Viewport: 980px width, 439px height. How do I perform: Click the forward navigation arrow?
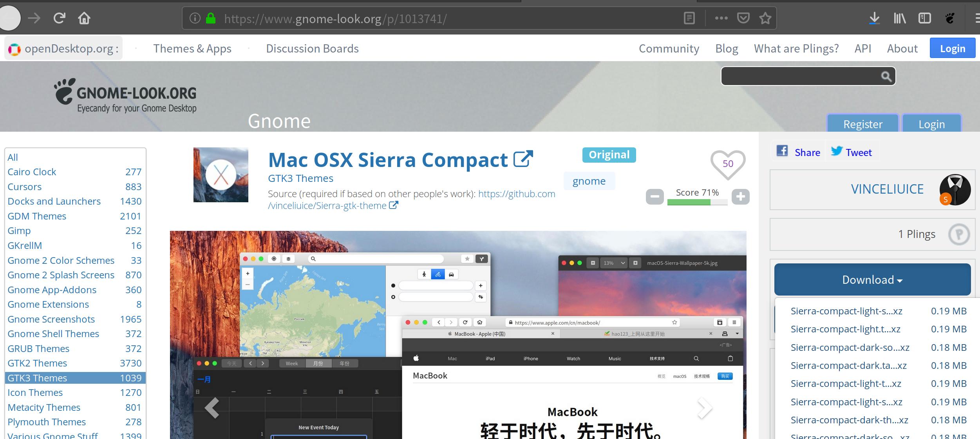pos(34,18)
